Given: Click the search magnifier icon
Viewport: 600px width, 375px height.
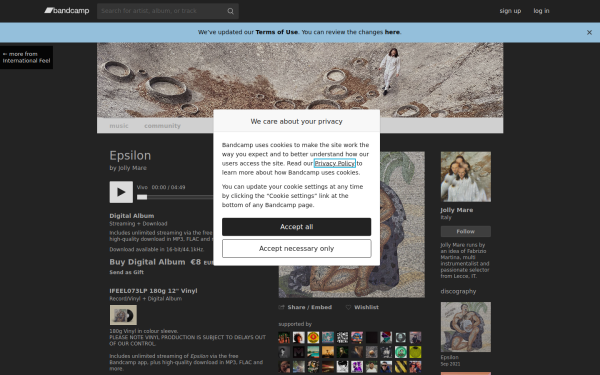Looking at the screenshot, I should (230, 11).
